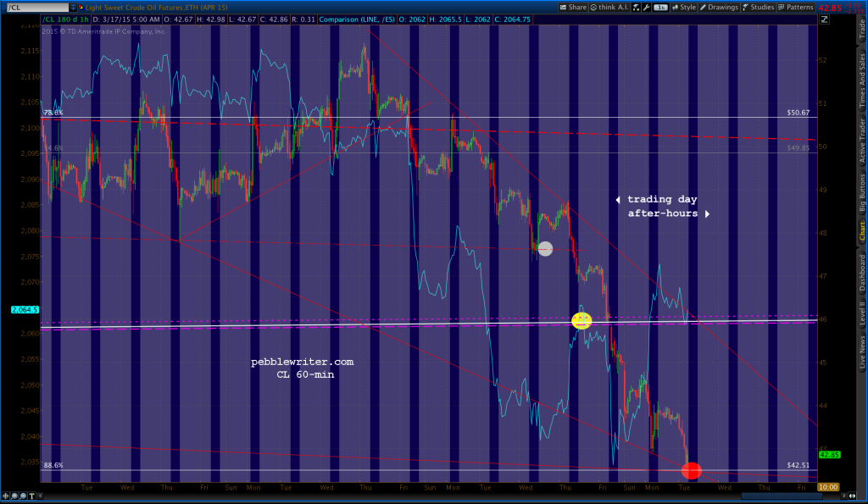Click the 'after-hours' annotation text

point(663,213)
